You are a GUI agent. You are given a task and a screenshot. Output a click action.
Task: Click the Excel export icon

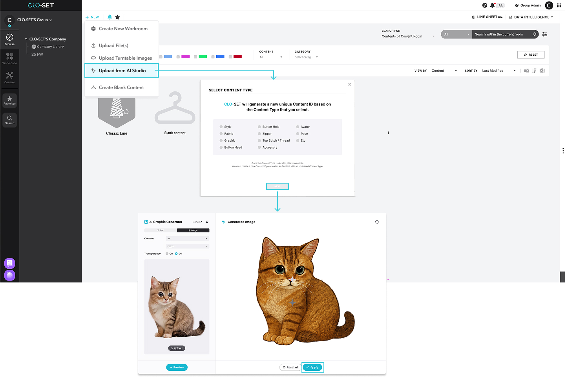pyautogui.click(x=542, y=71)
